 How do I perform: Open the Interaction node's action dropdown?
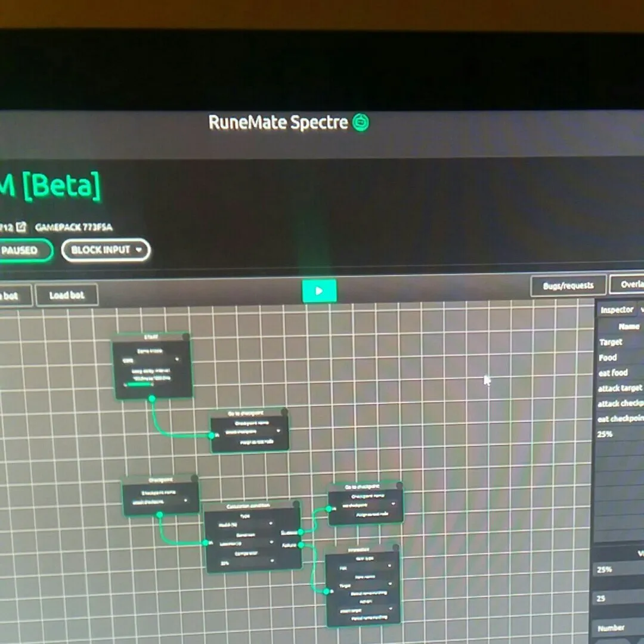point(366,610)
